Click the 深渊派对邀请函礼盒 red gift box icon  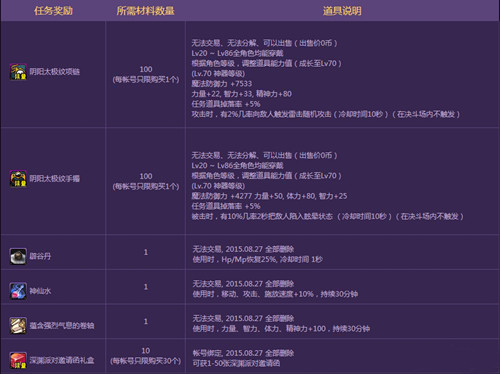[x=18, y=360]
